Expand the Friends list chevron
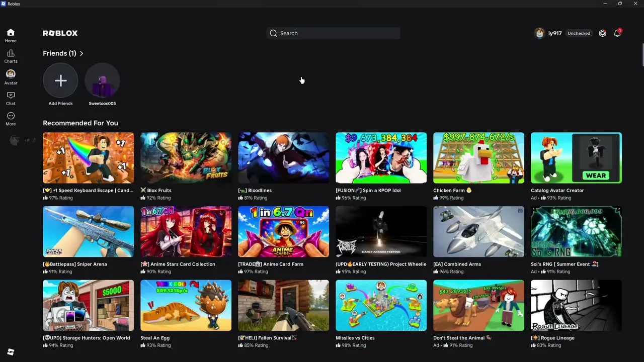644x362 pixels. (82, 53)
